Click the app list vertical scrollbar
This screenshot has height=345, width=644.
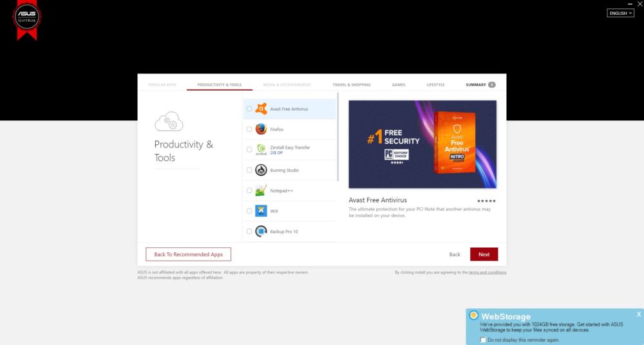tap(337, 138)
